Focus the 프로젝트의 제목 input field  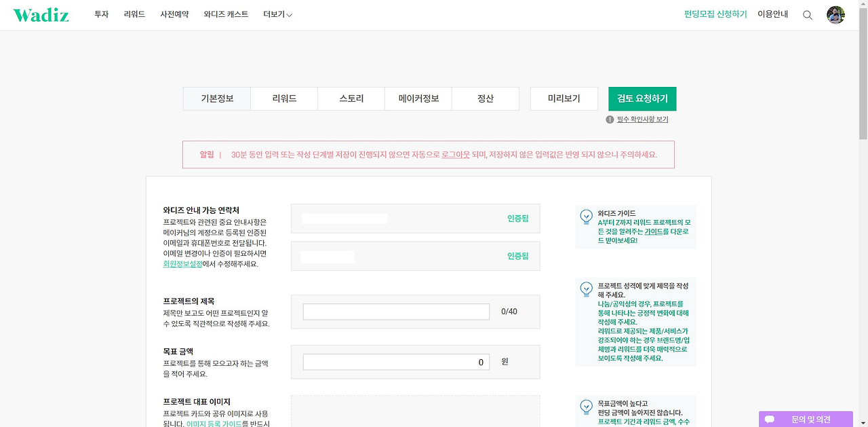coord(396,312)
